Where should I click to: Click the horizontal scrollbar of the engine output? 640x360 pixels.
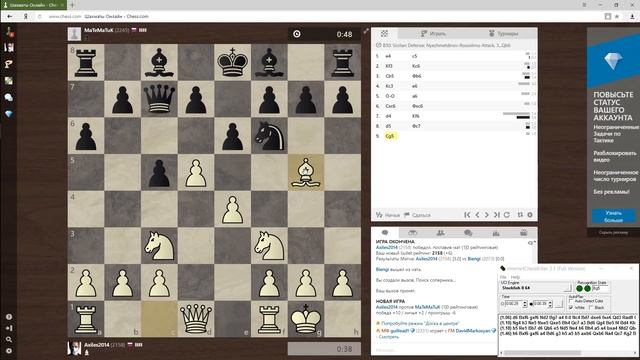(x=568, y=352)
